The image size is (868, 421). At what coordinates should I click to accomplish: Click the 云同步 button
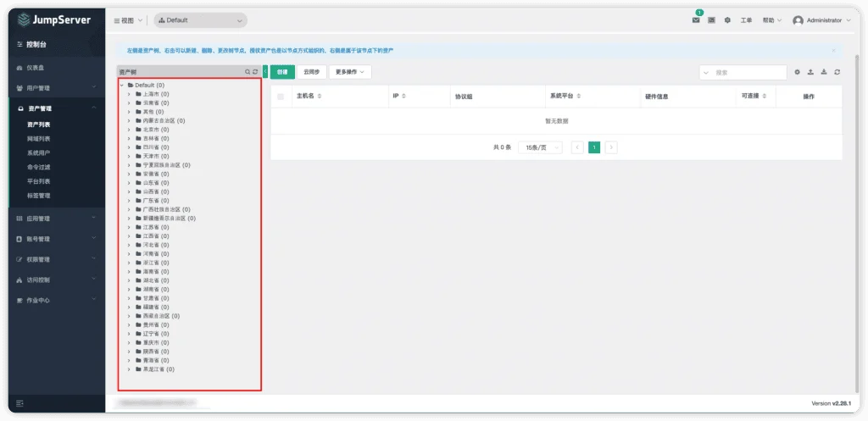(312, 72)
